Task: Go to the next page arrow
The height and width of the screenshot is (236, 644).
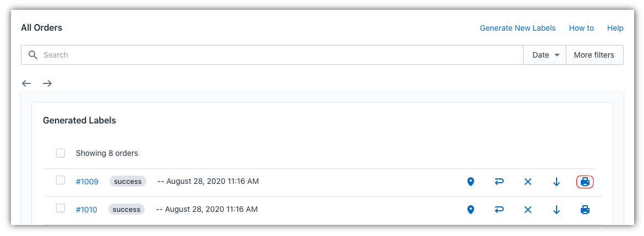Action: (x=47, y=83)
